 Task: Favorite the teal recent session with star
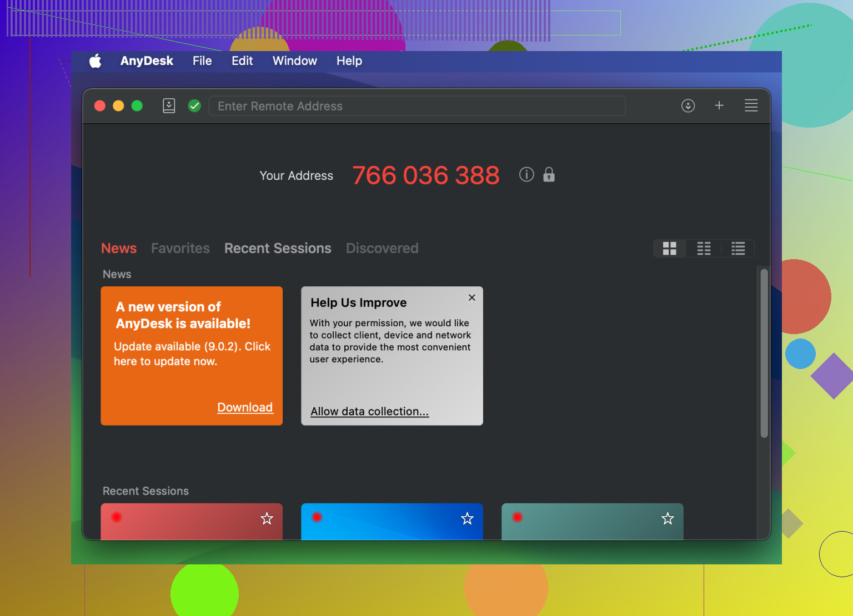pos(668,518)
